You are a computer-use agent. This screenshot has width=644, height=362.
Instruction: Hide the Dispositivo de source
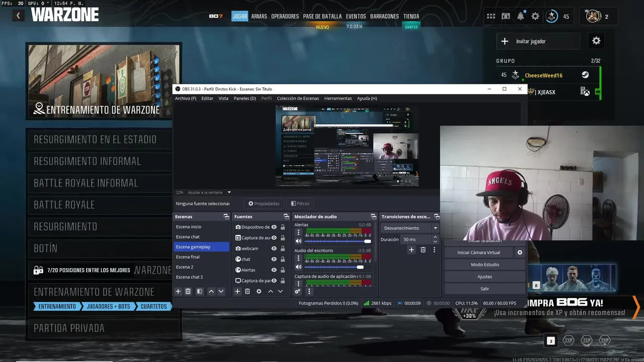[x=274, y=227]
